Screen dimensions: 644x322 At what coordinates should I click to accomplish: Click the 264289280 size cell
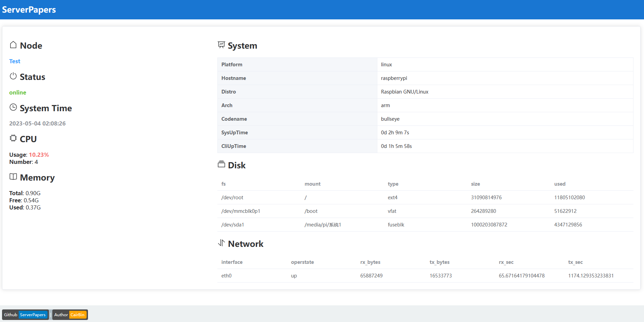[x=484, y=211]
